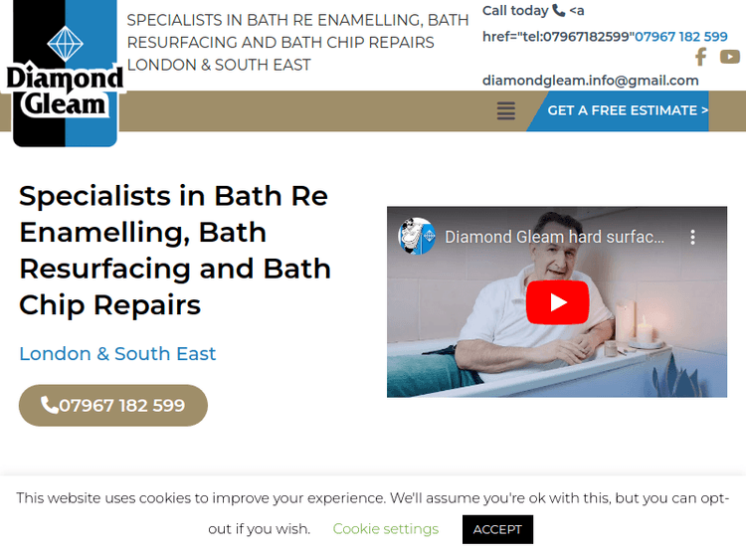Click the main page heading text
746x560 pixels.
coord(175,251)
